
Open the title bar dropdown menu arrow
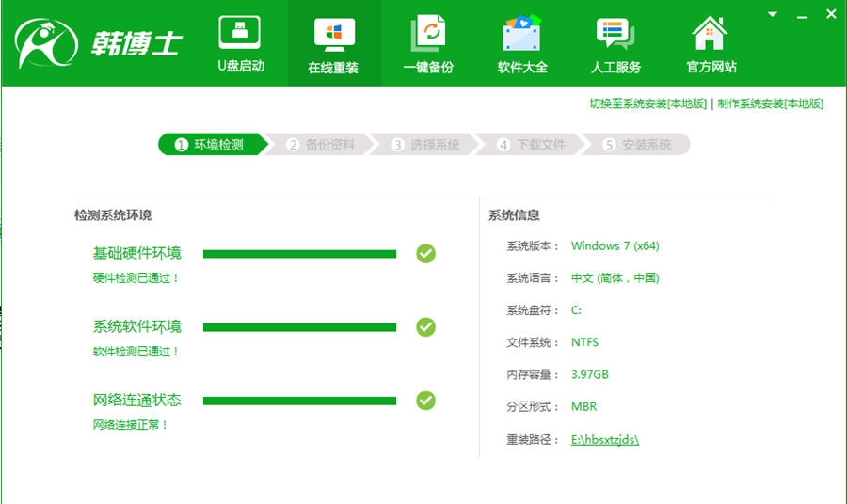pos(773,14)
